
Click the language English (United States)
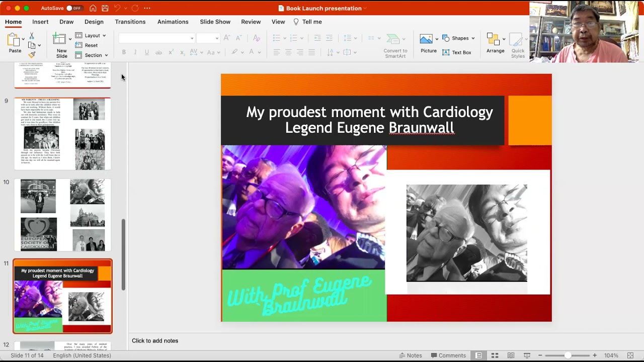pyautogui.click(x=82, y=355)
